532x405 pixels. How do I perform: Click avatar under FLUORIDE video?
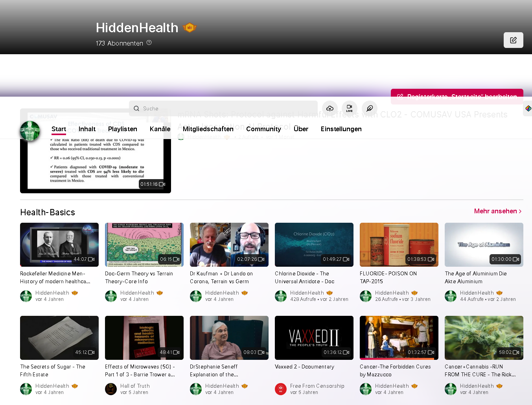tap(366, 296)
